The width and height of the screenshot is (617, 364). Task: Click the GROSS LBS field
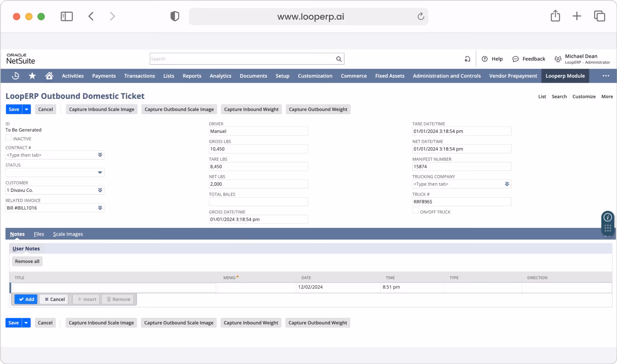click(258, 149)
